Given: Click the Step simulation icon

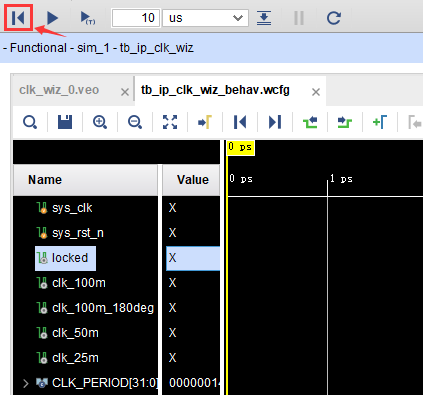Looking at the screenshot, I should pos(264,18).
